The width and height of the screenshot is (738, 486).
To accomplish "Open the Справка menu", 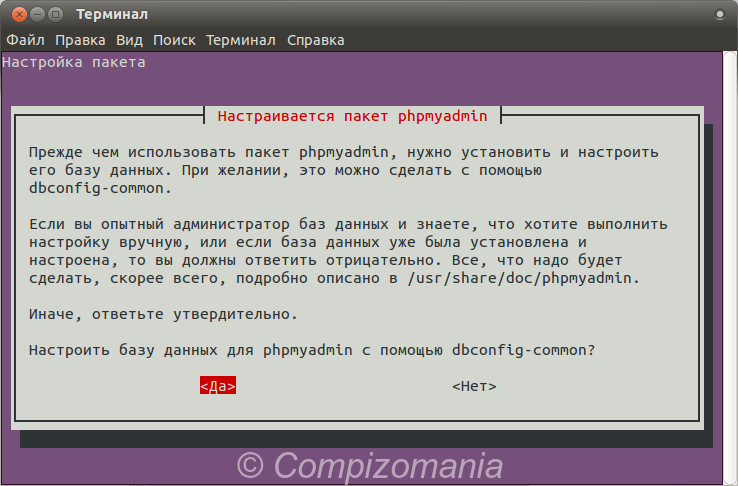I will coord(316,40).
